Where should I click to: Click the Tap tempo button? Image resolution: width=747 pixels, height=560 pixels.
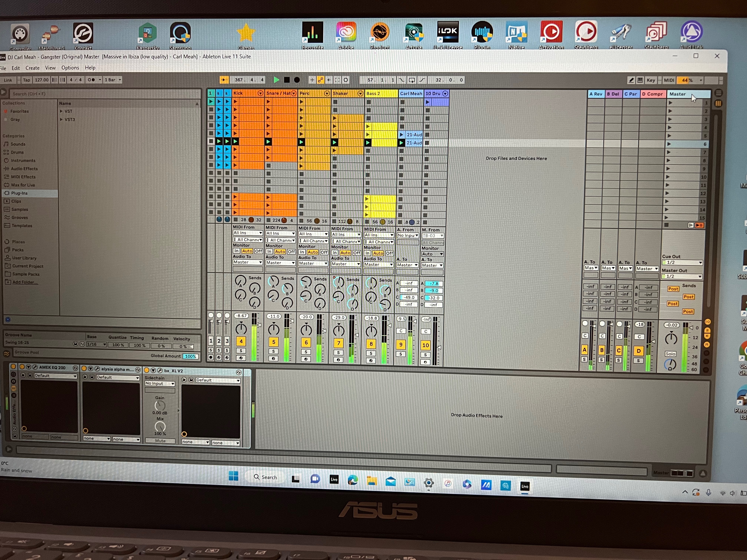point(26,80)
